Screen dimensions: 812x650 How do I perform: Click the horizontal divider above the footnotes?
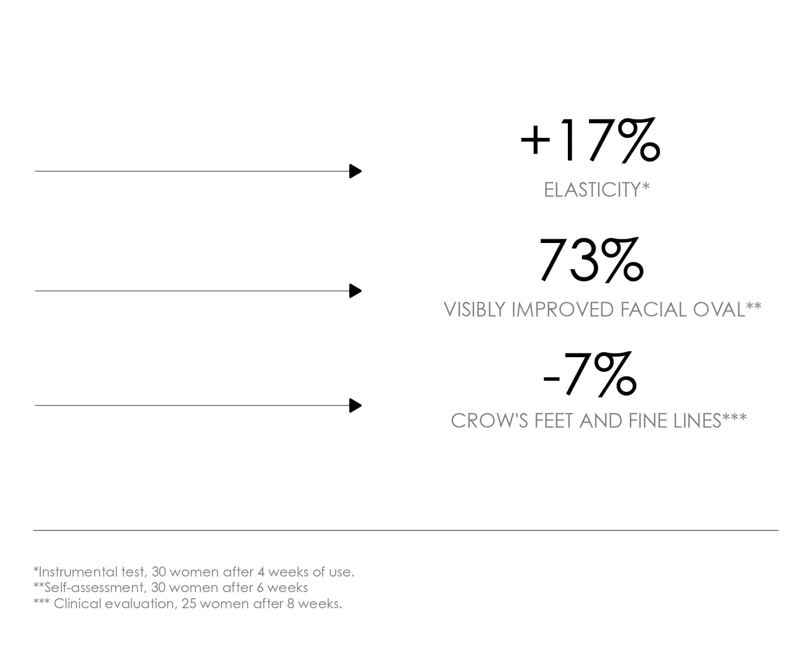tap(406, 530)
